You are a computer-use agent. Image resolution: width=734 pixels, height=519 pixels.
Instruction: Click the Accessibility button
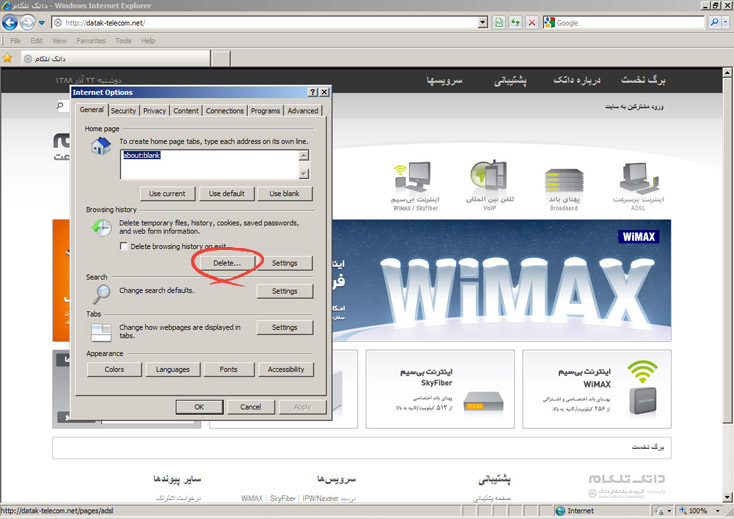coord(286,369)
